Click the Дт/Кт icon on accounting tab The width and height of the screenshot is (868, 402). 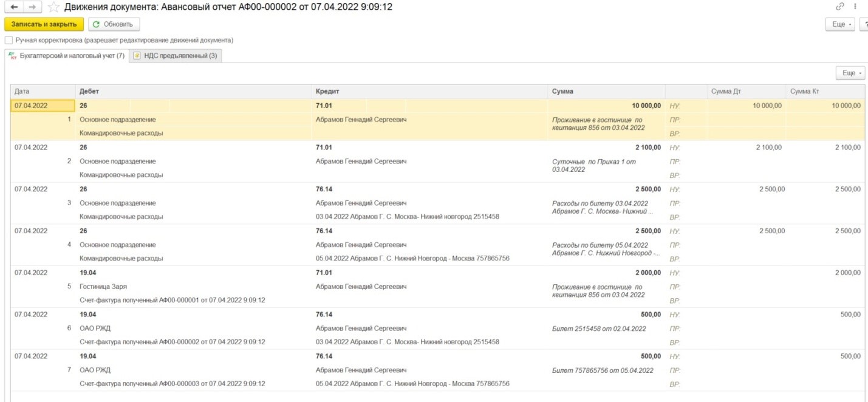click(13, 56)
